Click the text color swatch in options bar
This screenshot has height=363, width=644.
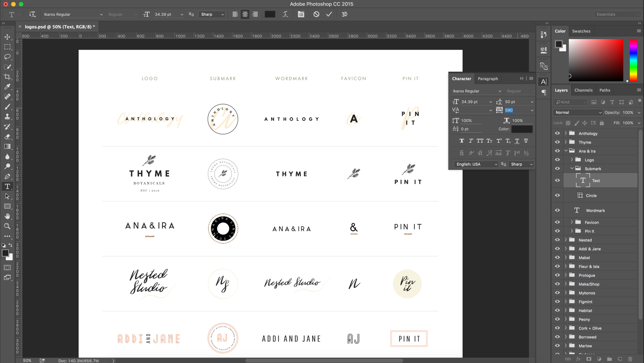tap(270, 14)
